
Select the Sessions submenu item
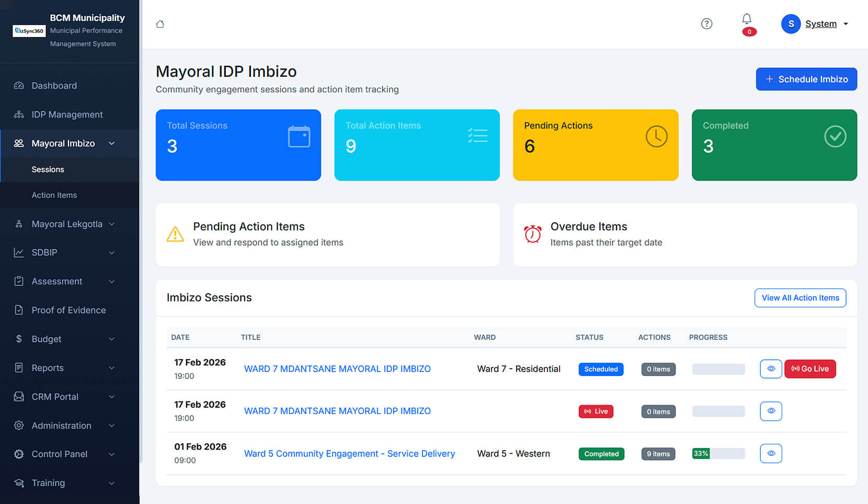48,169
